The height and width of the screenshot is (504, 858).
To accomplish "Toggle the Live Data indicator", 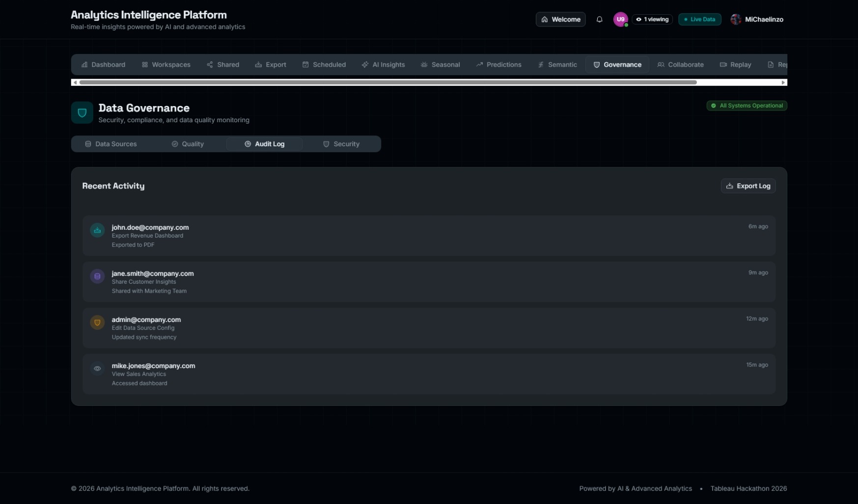I will pyautogui.click(x=700, y=20).
